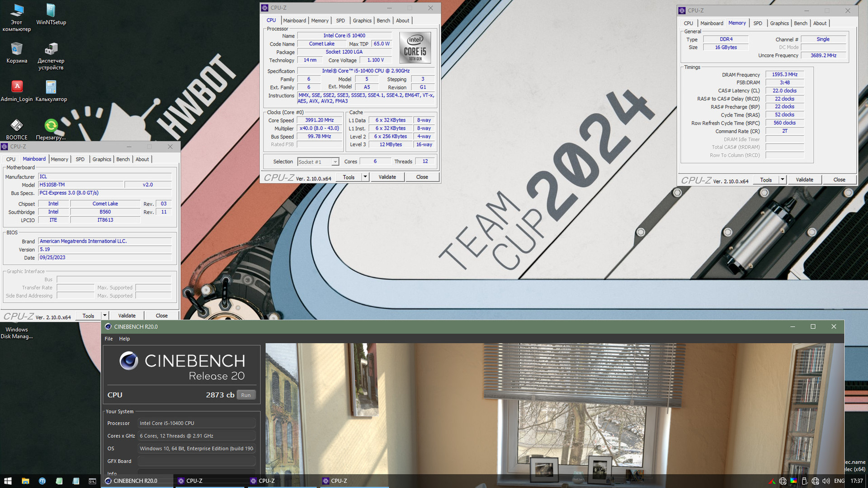
Task: Click the BIOS date '09/25/2023' field
Action: [104, 258]
